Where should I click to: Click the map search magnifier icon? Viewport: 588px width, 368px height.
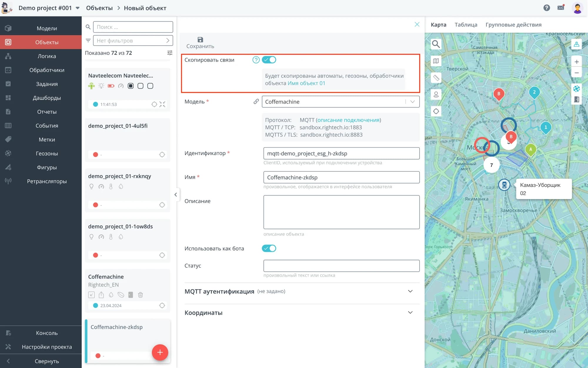pyautogui.click(x=436, y=44)
